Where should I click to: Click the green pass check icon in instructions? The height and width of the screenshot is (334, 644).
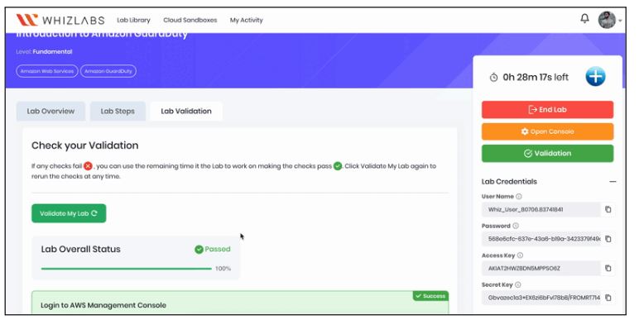click(338, 166)
